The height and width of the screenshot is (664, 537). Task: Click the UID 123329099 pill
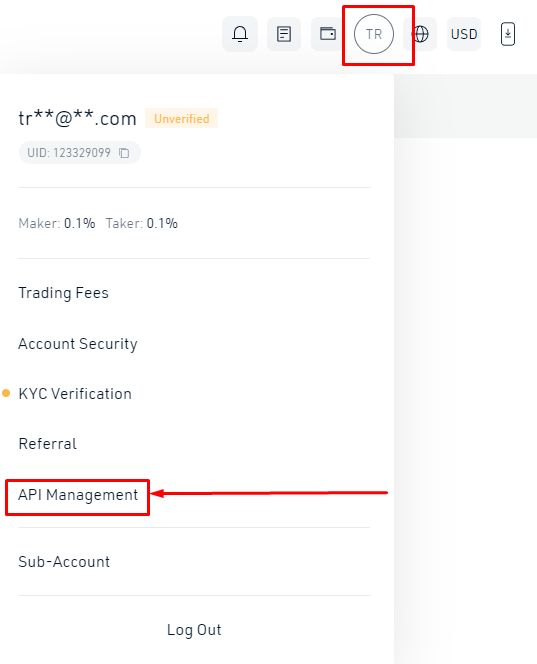pyautogui.click(x=80, y=152)
